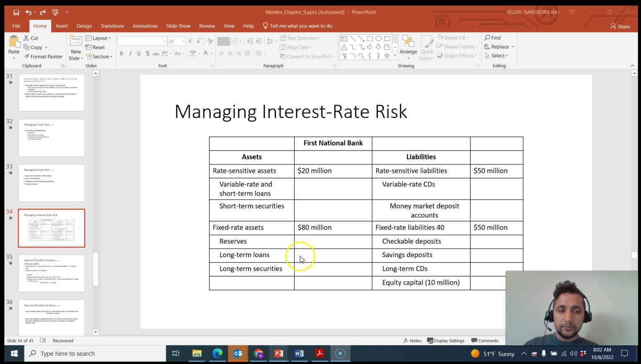The image size is (641, 364).
Task: Center-align the paragraph text
Action: (230, 53)
